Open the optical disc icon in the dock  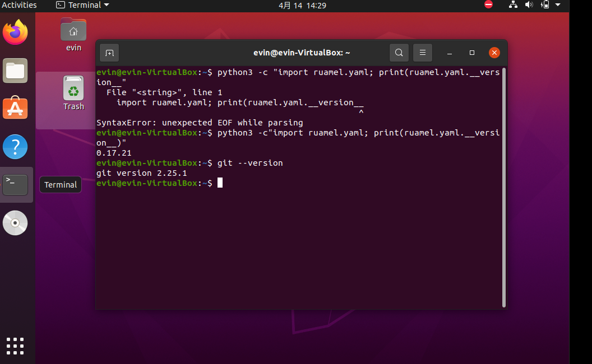15,223
